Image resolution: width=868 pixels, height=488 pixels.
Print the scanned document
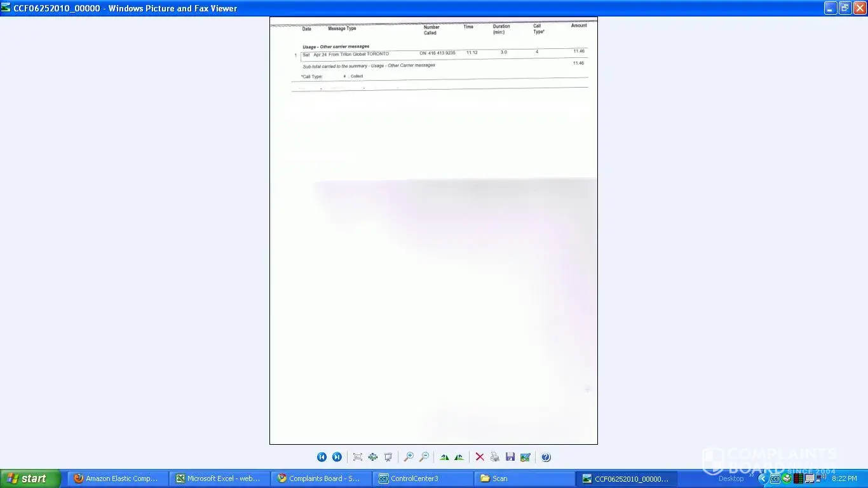pos(495,457)
